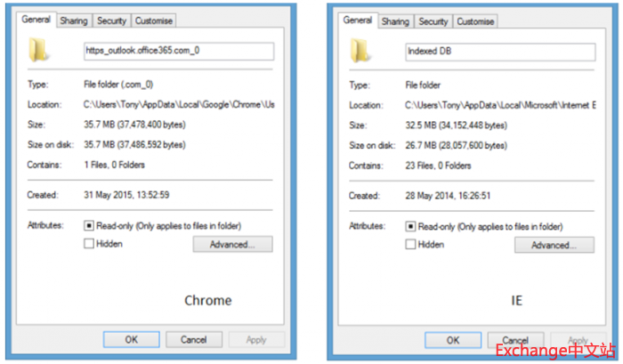Open the Sharing tab in the Chrome dialog
Screen dimensions: 623x364
(71, 20)
